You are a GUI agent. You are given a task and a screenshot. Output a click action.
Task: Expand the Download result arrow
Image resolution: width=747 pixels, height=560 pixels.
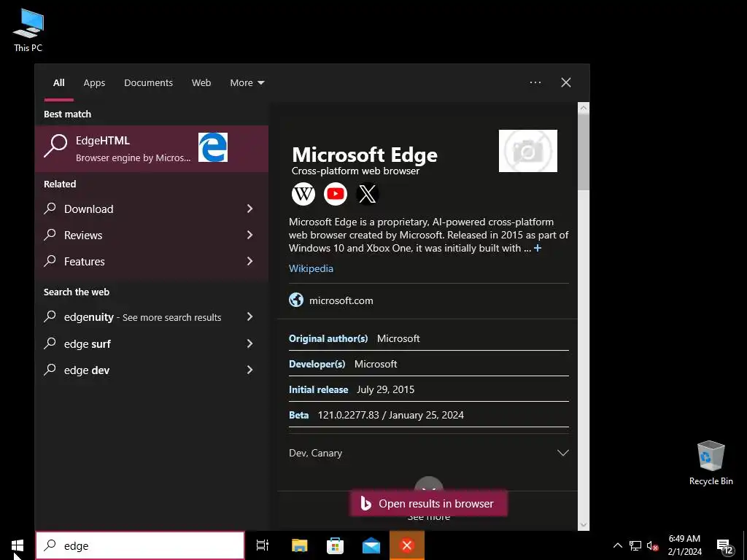click(x=249, y=209)
